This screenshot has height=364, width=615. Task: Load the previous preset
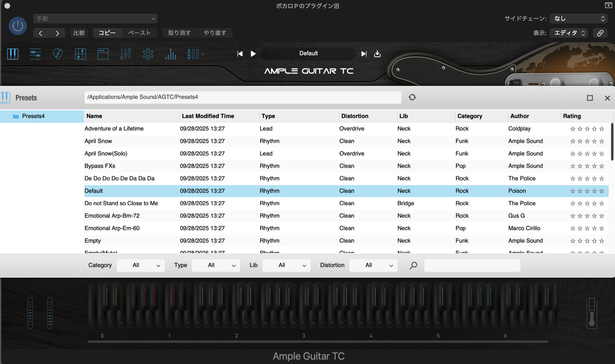(x=240, y=54)
